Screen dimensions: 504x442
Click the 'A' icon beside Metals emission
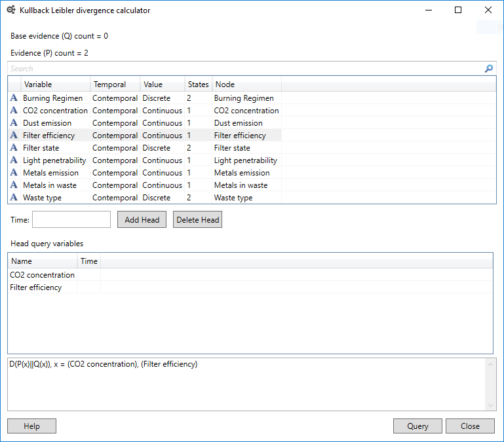[14, 173]
